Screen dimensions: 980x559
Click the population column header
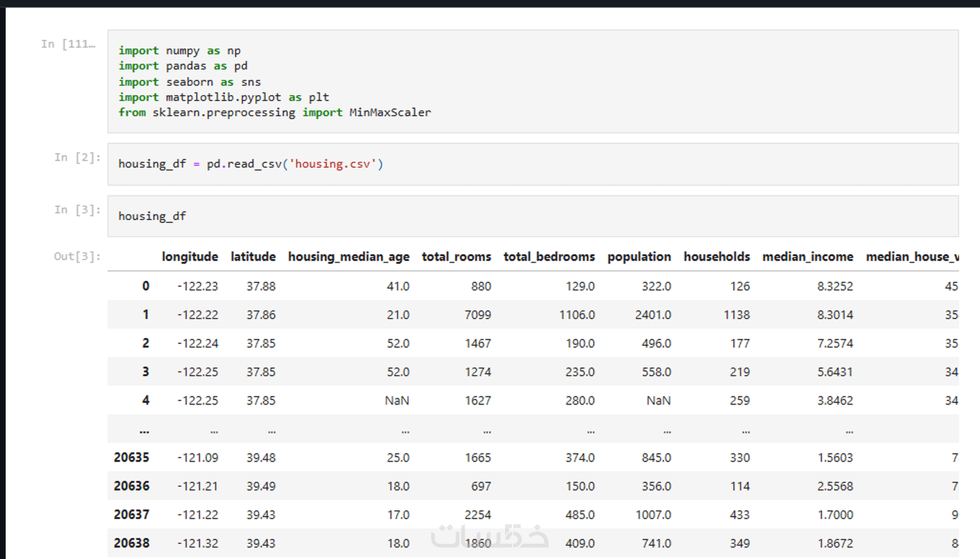pyautogui.click(x=639, y=256)
